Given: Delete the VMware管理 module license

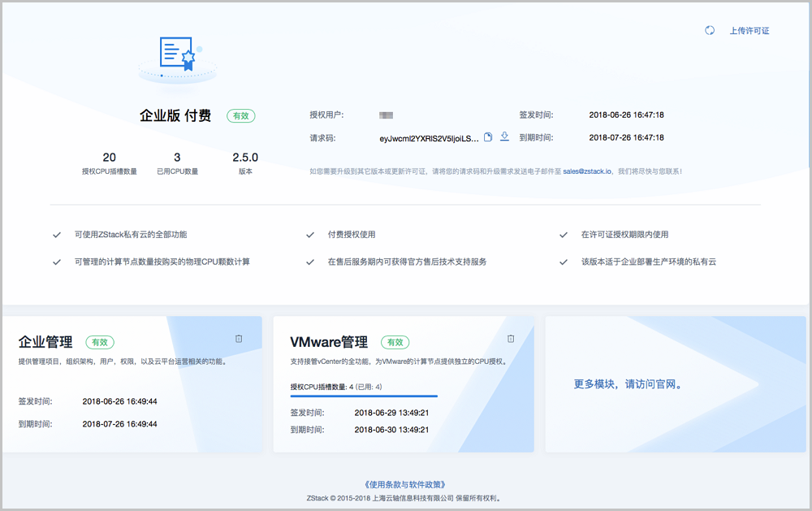Looking at the screenshot, I should [511, 338].
